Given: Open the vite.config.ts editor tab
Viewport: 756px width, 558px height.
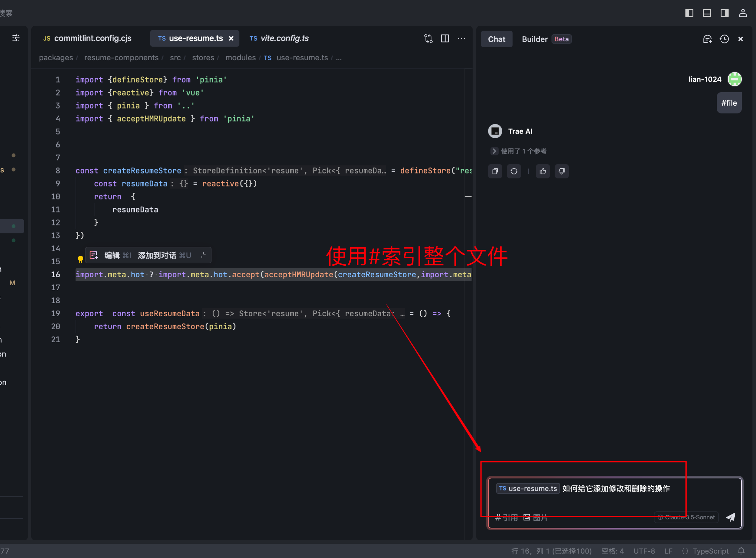Looking at the screenshot, I should [284, 38].
